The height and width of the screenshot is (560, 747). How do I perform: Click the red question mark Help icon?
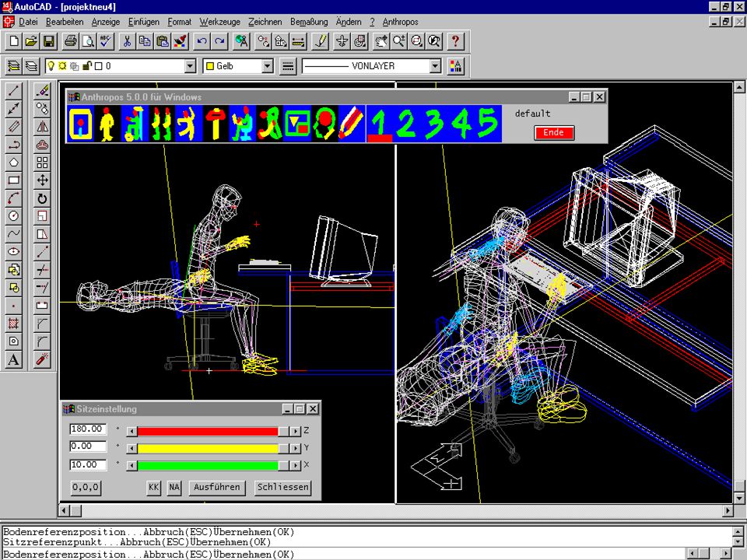(x=455, y=41)
